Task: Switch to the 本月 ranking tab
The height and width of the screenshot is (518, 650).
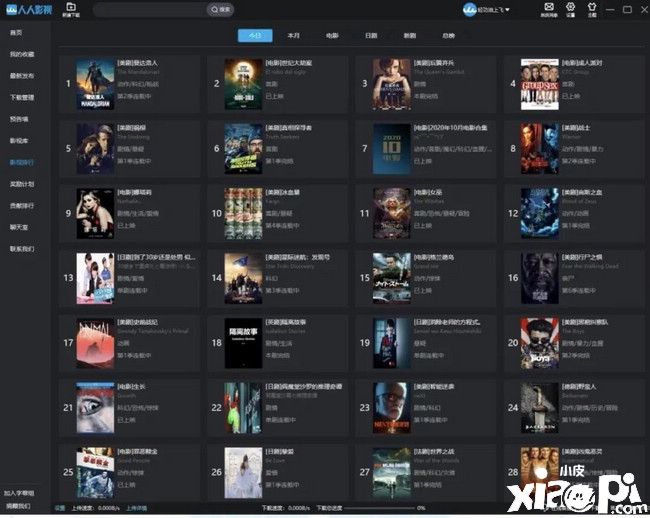Action: (293, 36)
